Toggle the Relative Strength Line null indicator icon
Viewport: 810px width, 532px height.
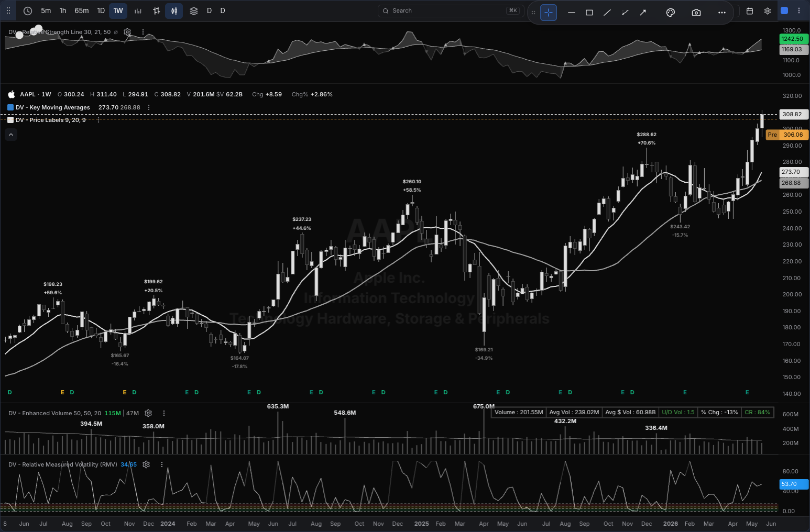pos(116,32)
